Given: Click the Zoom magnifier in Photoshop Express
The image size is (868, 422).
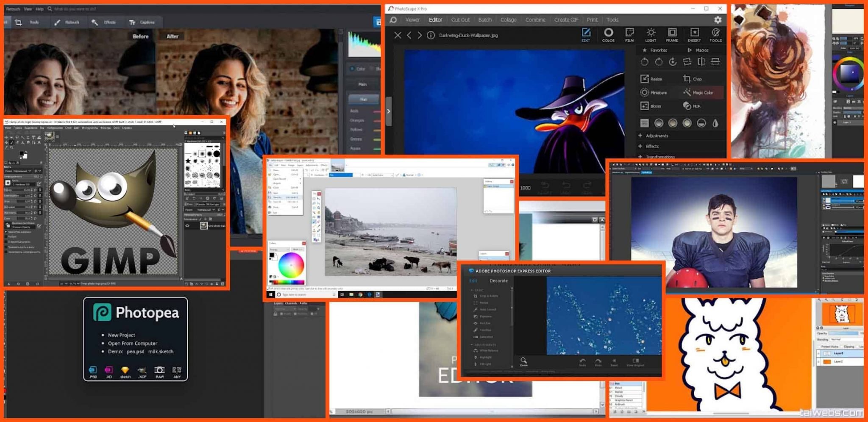Looking at the screenshot, I should pyautogui.click(x=524, y=361).
